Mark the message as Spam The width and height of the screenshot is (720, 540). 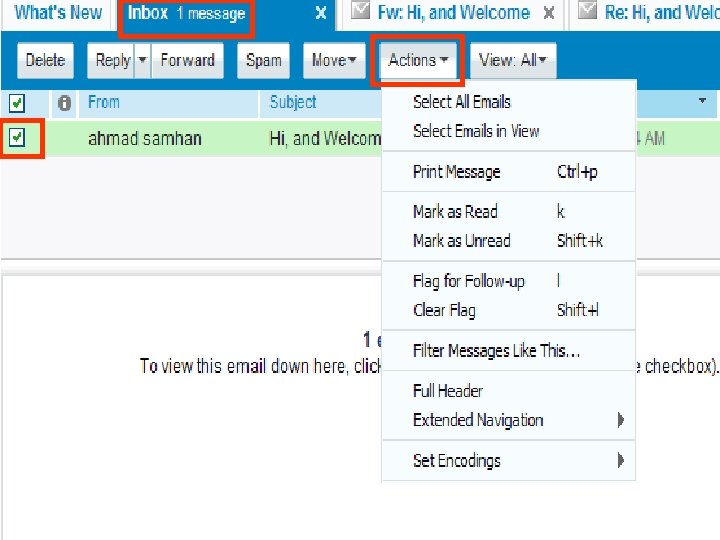click(264, 60)
